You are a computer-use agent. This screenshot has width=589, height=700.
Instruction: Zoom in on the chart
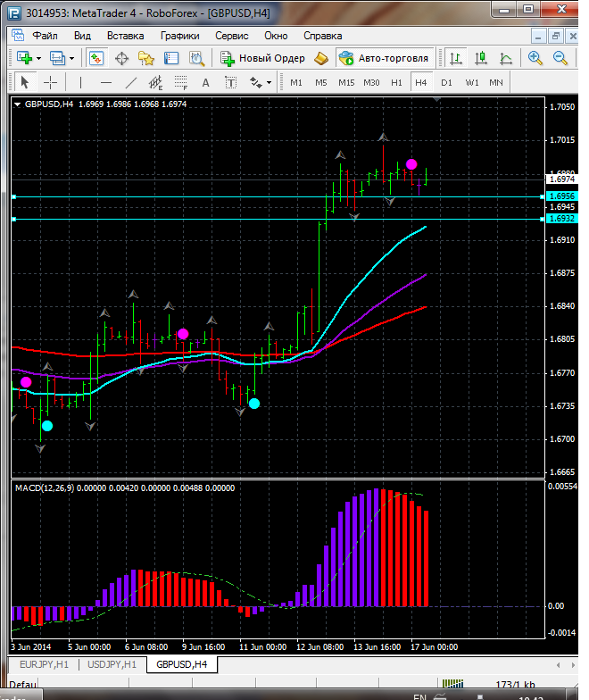point(535,58)
